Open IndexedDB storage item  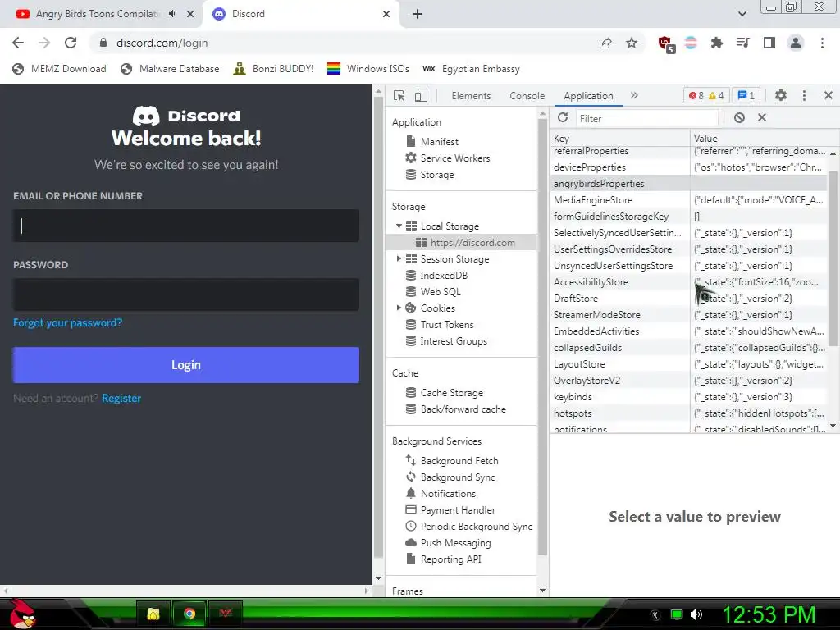pyautogui.click(x=436, y=276)
